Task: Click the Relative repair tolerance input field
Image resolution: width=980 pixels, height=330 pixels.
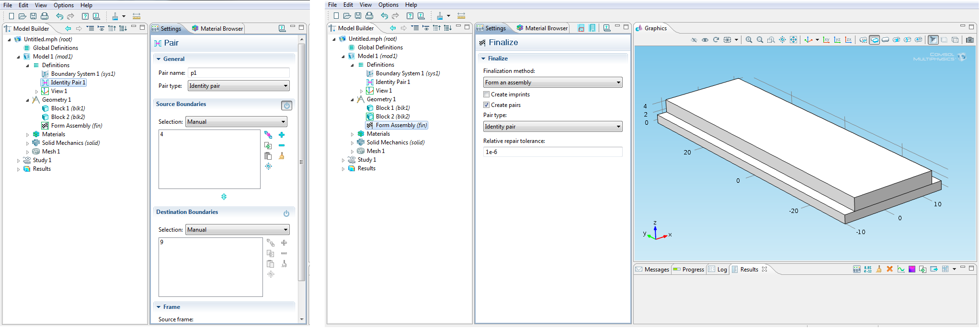Action: pyautogui.click(x=553, y=152)
